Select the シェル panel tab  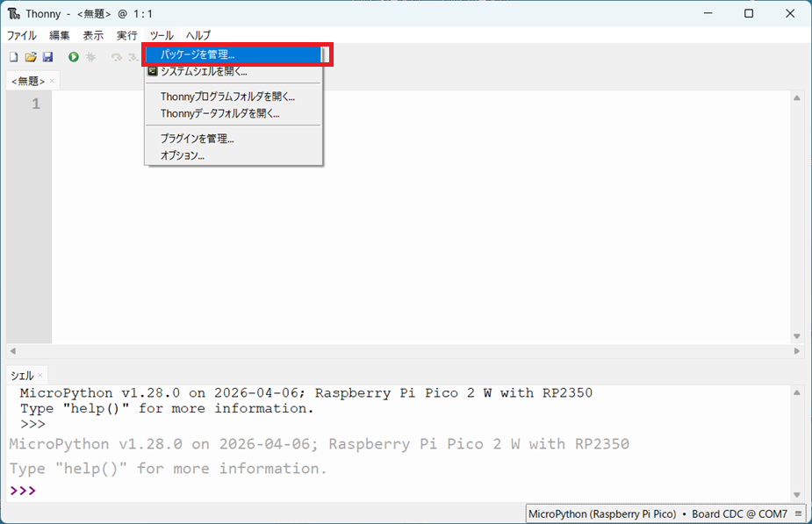[x=22, y=376]
